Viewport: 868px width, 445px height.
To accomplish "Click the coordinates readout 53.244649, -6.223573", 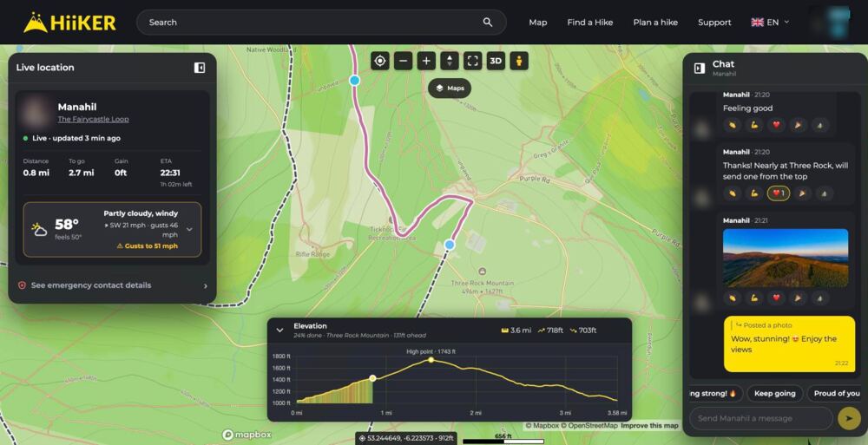I will 406,438.
